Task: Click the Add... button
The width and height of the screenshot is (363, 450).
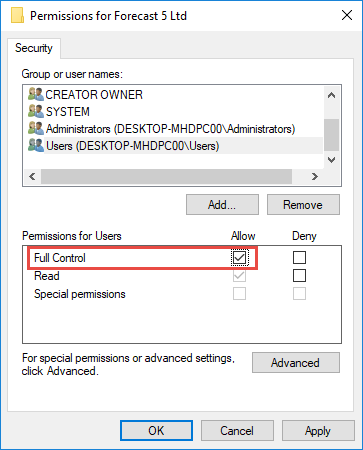Action: 222,205
